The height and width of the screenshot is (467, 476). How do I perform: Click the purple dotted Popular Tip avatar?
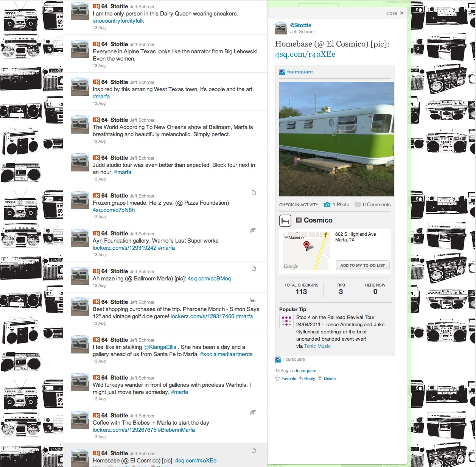pos(286,321)
